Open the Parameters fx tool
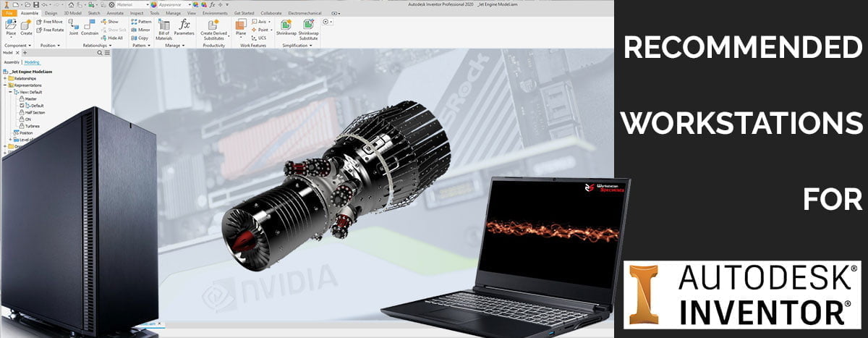Viewport: 868px width, 338px height. pyautogui.click(x=184, y=28)
